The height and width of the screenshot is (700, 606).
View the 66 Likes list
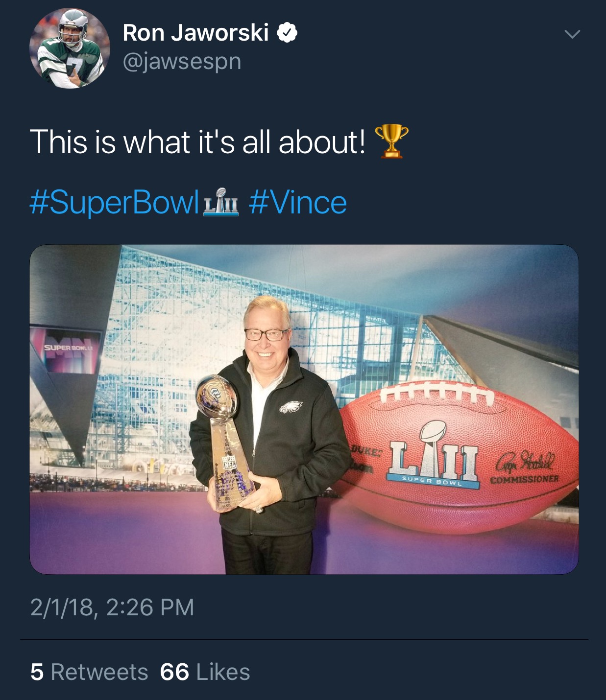click(x=205, y=672)
